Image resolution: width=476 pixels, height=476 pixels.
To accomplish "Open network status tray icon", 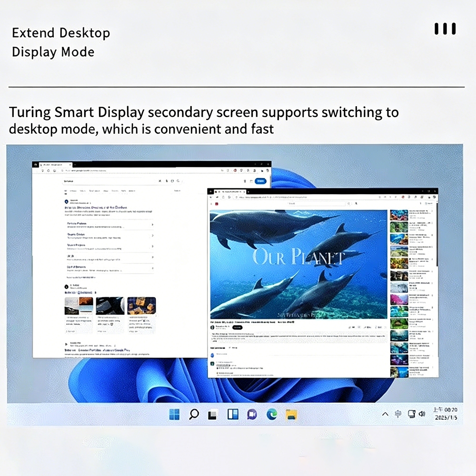I will click(x=411, y=414).
